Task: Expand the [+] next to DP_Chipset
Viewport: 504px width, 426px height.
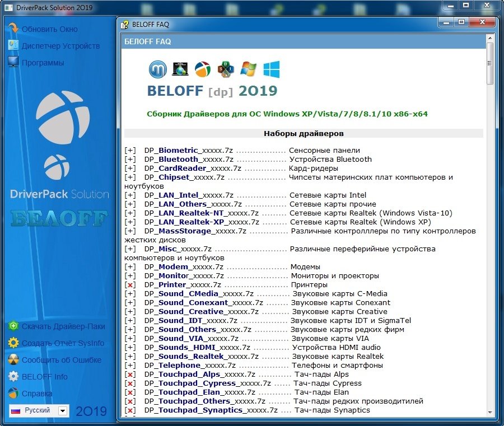Action: click(130, 177)
